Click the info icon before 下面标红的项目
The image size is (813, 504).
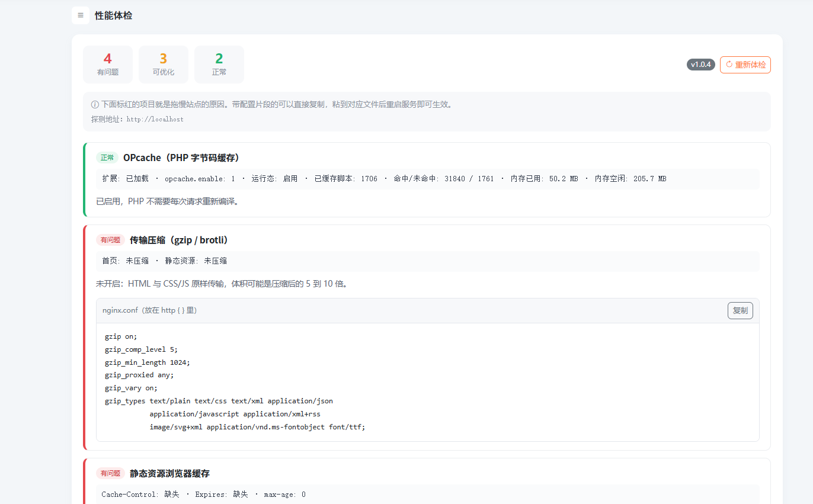pyautogui.click(x=95, y=104)
